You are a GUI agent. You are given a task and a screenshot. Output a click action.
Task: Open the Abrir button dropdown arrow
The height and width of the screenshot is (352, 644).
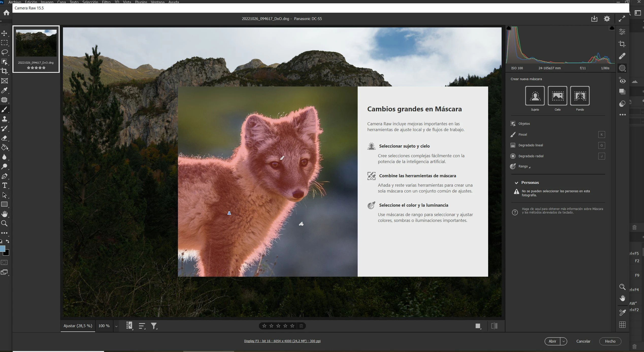563,341
